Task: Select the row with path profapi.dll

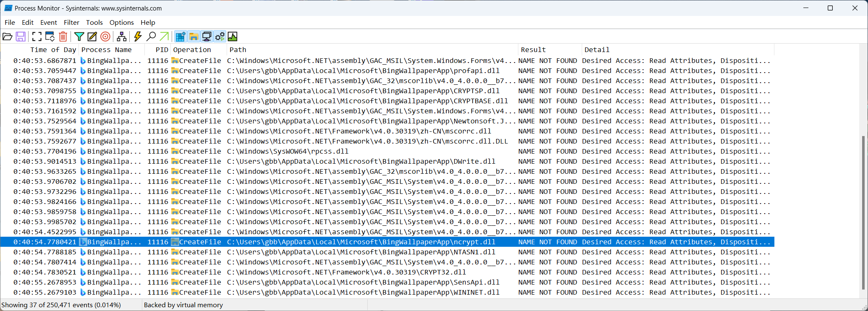Action: click(x=387, y=71)
